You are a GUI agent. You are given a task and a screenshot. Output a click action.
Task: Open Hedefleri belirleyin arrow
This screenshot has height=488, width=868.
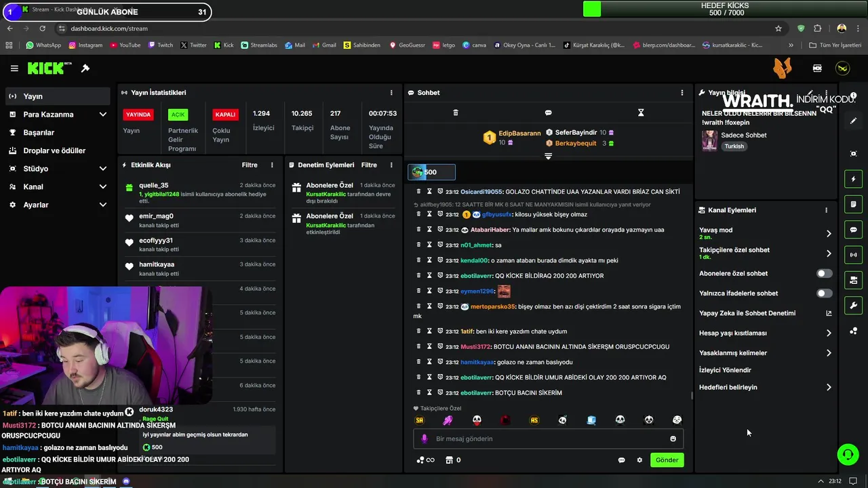[829, 388]
